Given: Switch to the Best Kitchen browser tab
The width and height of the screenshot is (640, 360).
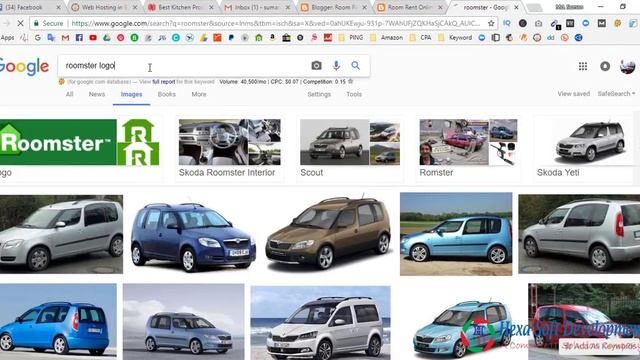Looking at the screenshot, I should pyautogui.click(x=180, y=7).
